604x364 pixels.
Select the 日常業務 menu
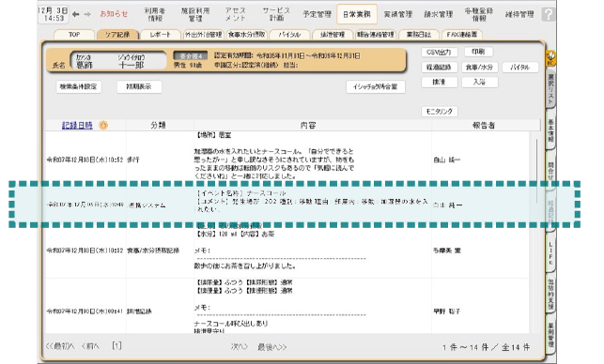pos(357,14)
